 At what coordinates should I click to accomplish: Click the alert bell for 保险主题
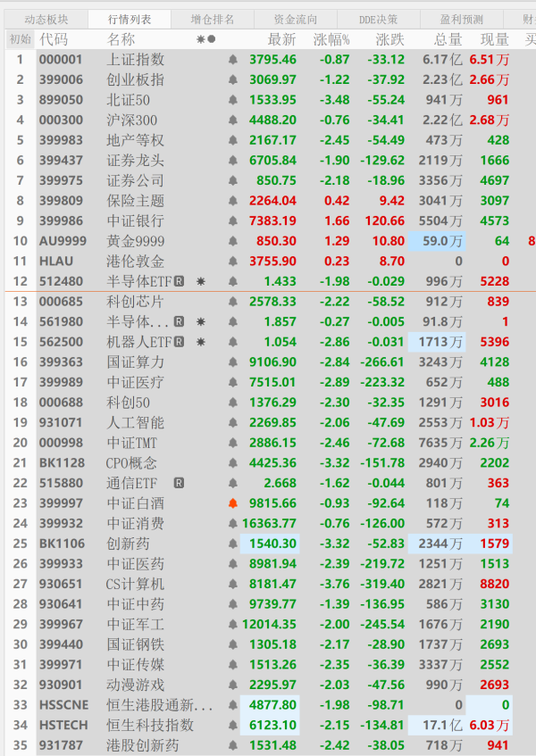232,201
